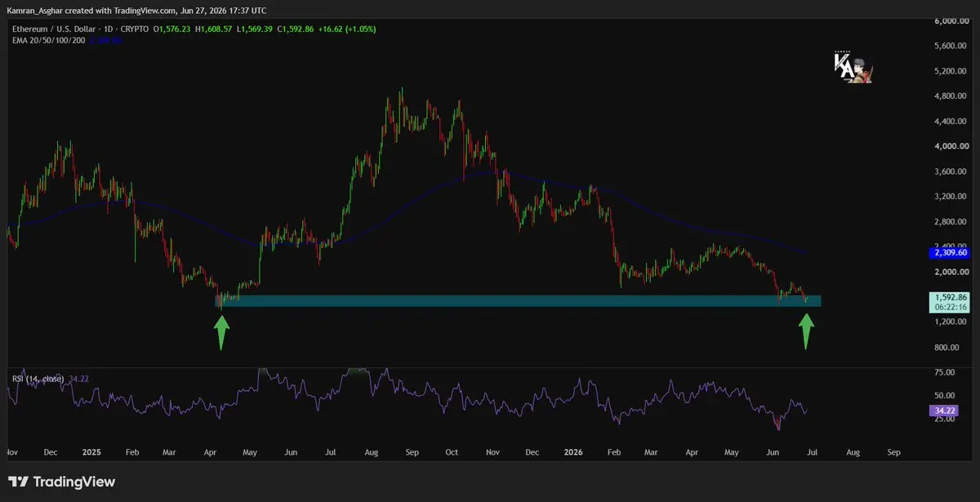
Task: Click the RSI (14, close) indicator legend
Action: pos(38,379)
